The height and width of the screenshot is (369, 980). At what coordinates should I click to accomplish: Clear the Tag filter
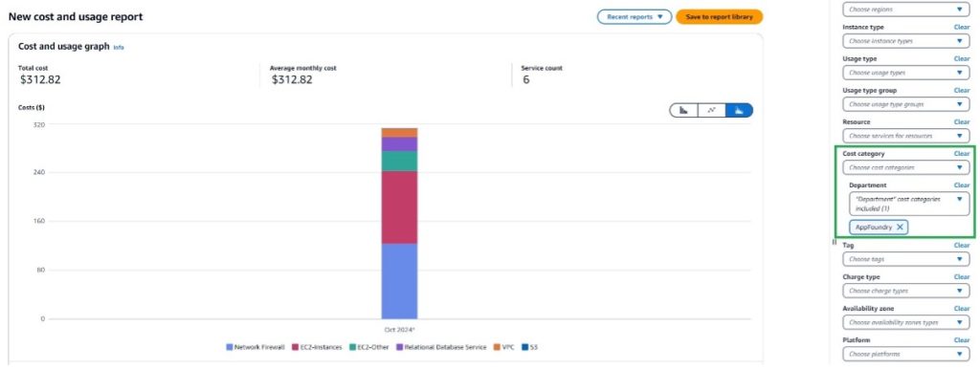[961, 246]
